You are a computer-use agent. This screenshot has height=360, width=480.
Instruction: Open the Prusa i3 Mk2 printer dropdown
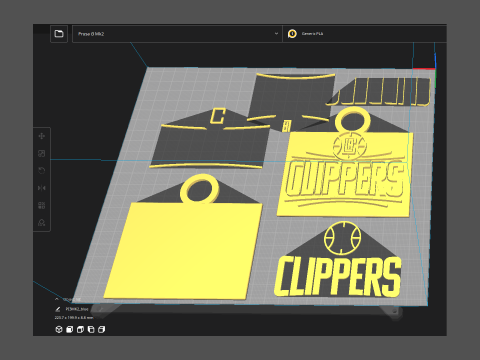pos(177,34)
